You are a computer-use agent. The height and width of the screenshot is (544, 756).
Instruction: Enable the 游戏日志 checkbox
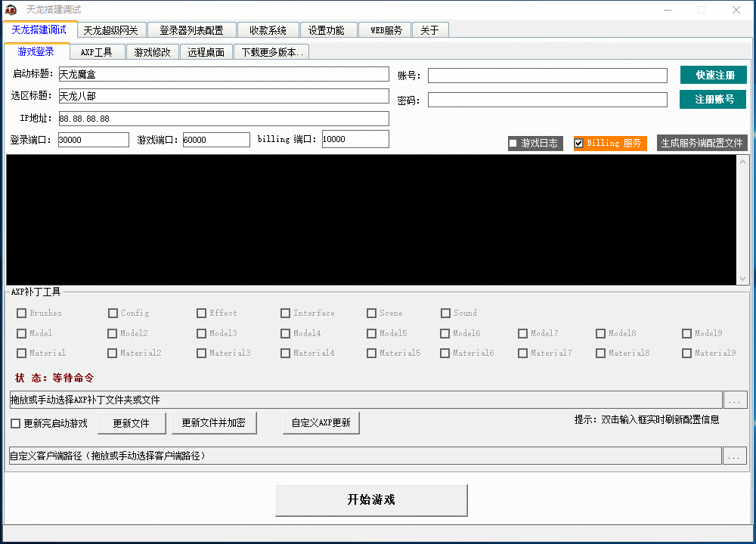click(513, 143)
